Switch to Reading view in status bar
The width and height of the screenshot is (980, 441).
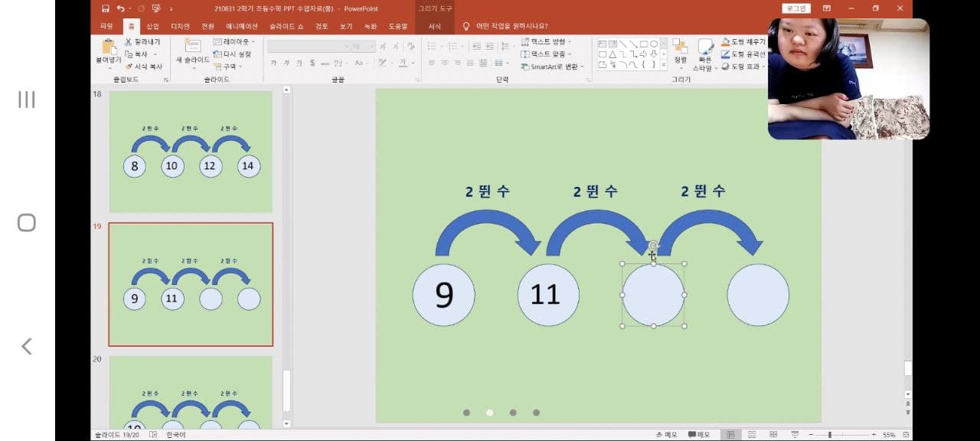pos(773,434)
